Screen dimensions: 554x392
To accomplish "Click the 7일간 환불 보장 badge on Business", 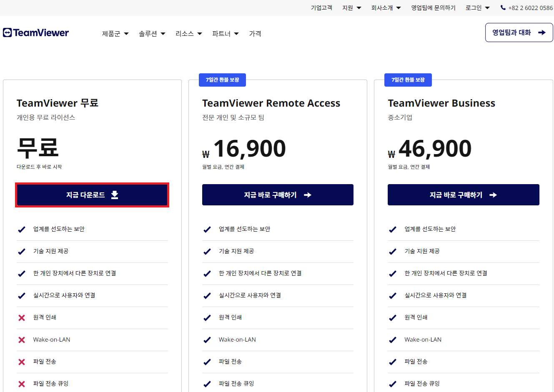I will pos(408,80).
